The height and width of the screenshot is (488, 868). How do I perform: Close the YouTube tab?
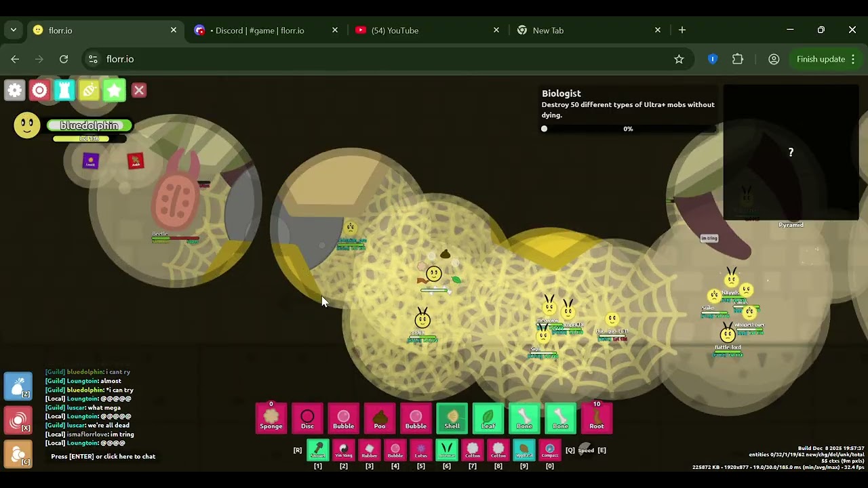click(x=496, y=30)
